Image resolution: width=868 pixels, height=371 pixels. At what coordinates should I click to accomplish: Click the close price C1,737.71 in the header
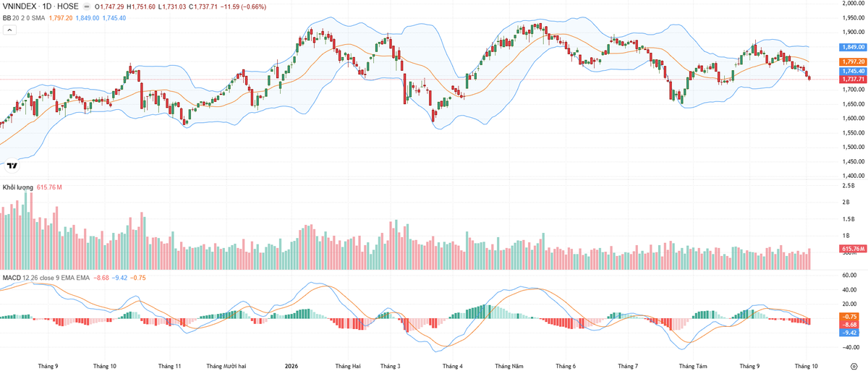tap(204, 7)
